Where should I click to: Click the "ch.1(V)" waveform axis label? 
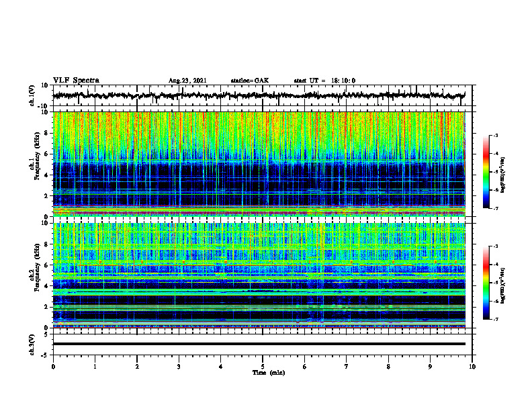point(32,95)
